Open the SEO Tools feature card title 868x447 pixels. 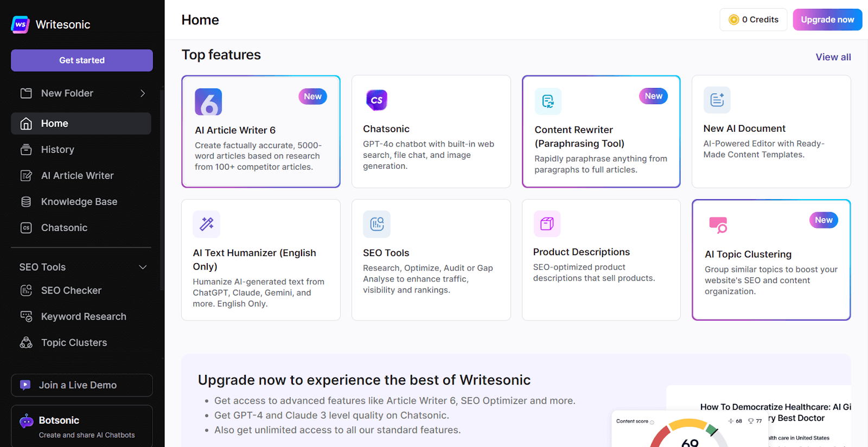click(386, 253)
